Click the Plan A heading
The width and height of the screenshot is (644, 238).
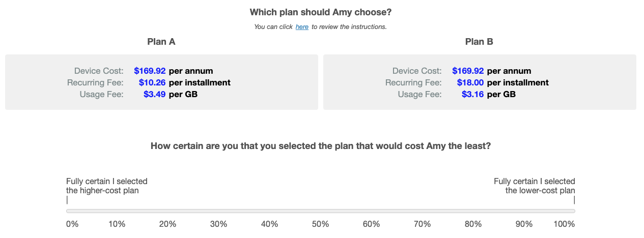point(161,42)
